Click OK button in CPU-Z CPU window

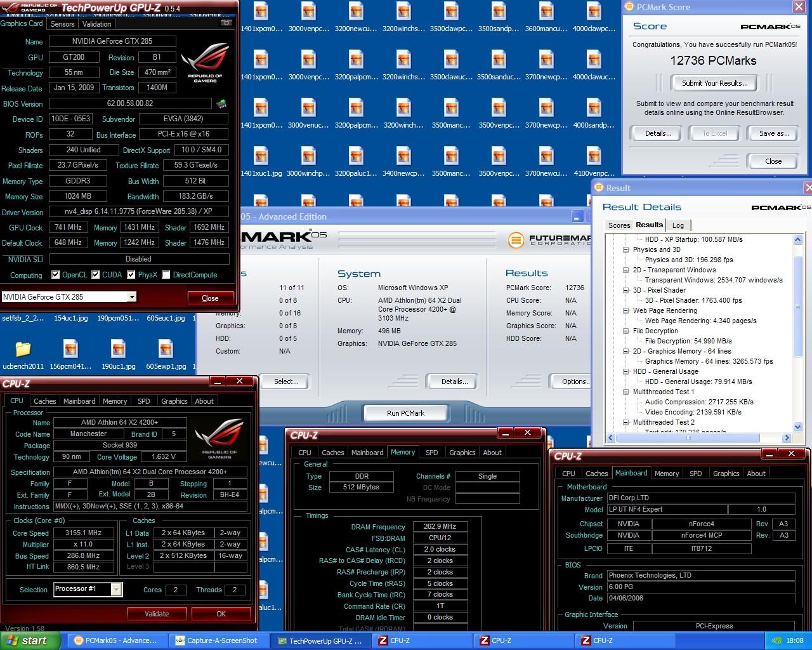221,614
